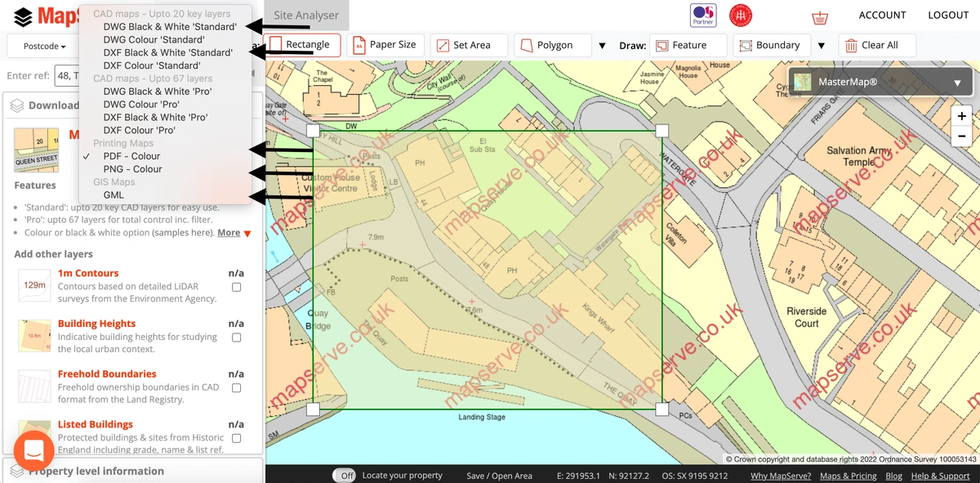
Task: Expand more draw tools arrow after Boundary
Action: tap(822, 46)
